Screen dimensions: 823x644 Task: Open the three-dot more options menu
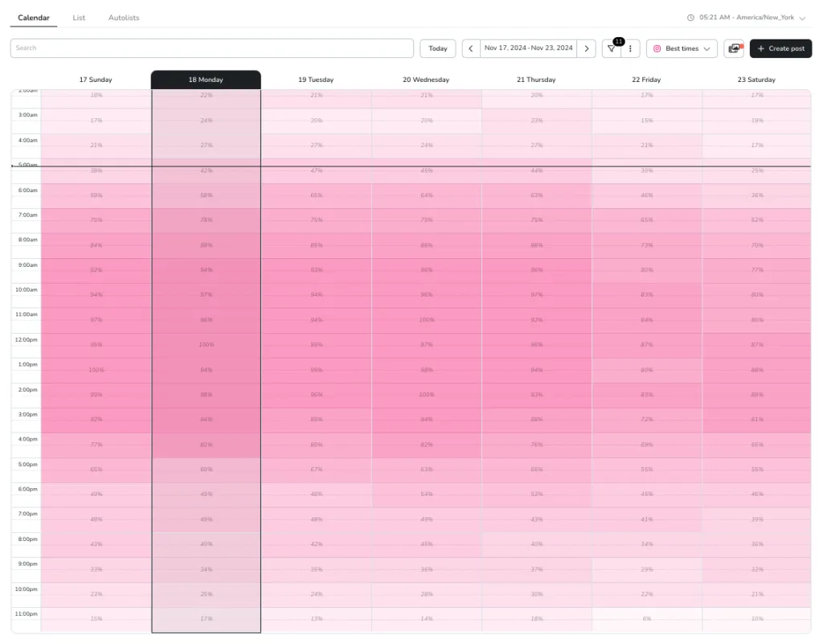pyautogui.click(x=630, y=48)
